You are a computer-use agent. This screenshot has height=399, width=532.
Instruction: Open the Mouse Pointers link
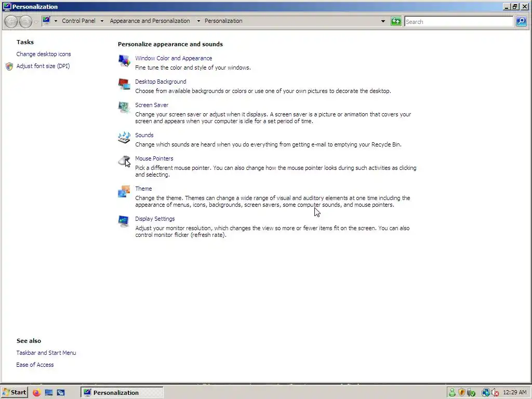click(x=154, y=158)
